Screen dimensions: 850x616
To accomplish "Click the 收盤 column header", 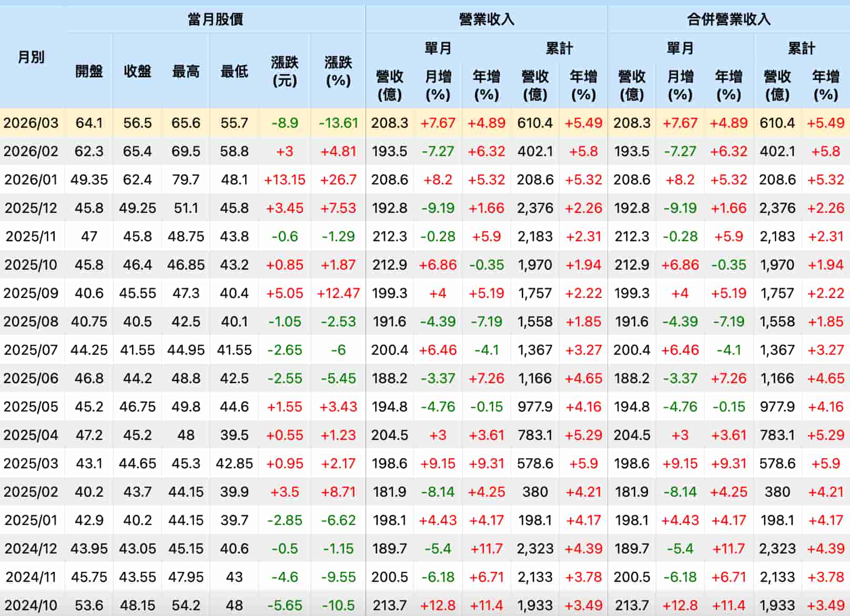I will coord(137,71).
